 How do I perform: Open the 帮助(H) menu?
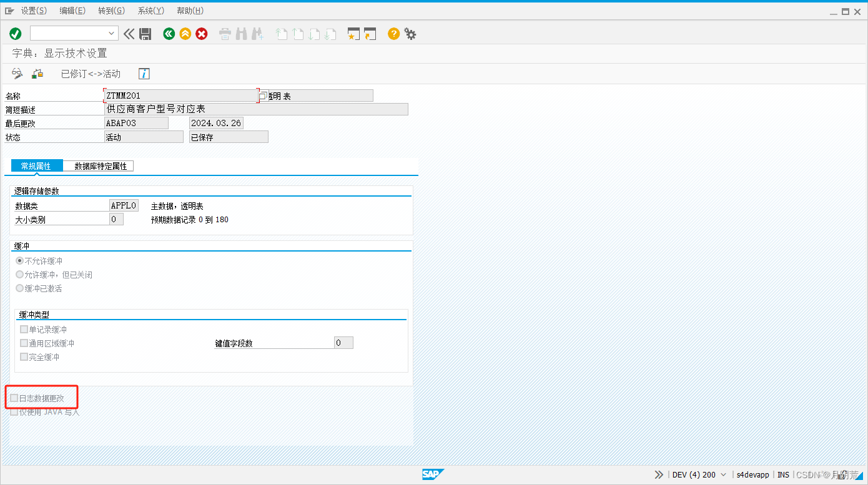[190, 11]
